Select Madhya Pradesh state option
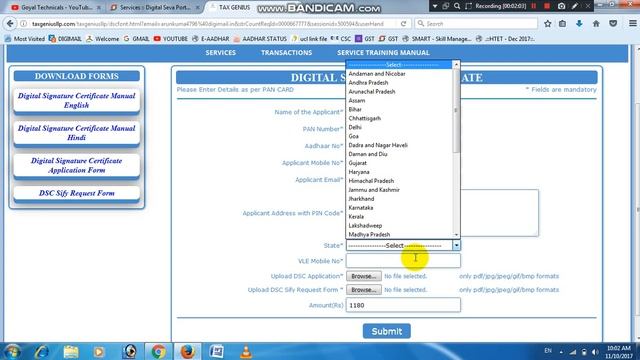This screenshot has height=360, width=640. pyautogui.click(x=399, y=235)
